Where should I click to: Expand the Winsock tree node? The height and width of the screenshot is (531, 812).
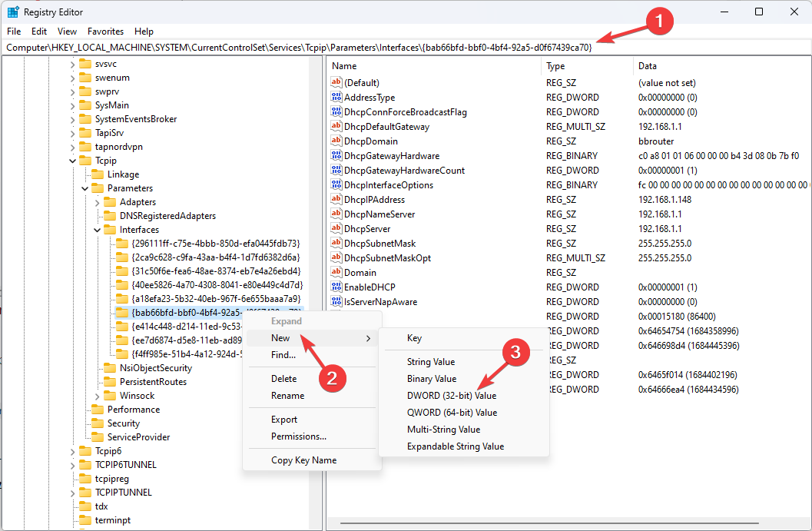(98, 396)
